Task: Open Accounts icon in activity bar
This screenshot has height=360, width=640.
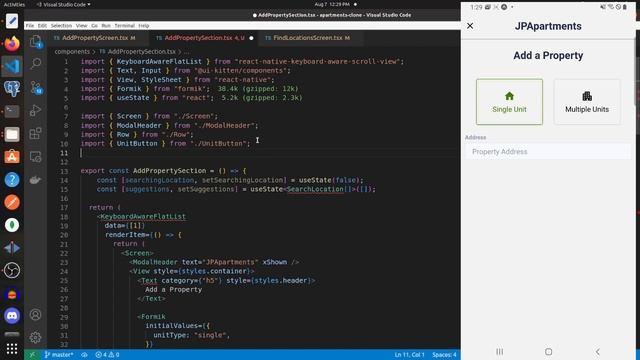Action: tap(36, 315)
